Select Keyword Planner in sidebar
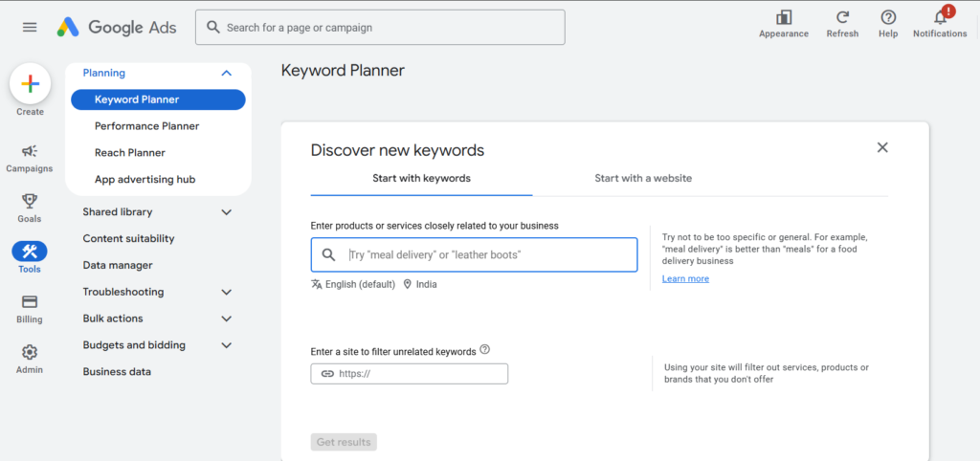This screenshot has height=461, width=980. (158, 99)
